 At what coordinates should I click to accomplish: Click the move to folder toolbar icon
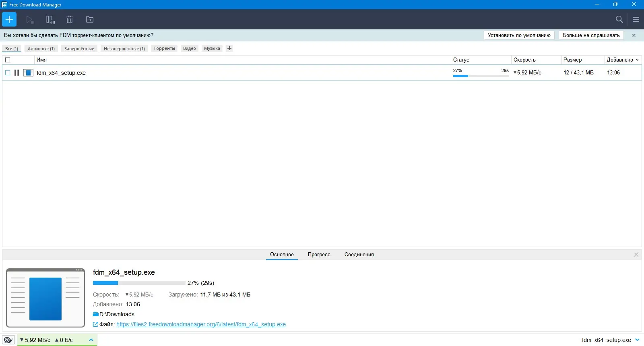90,19
